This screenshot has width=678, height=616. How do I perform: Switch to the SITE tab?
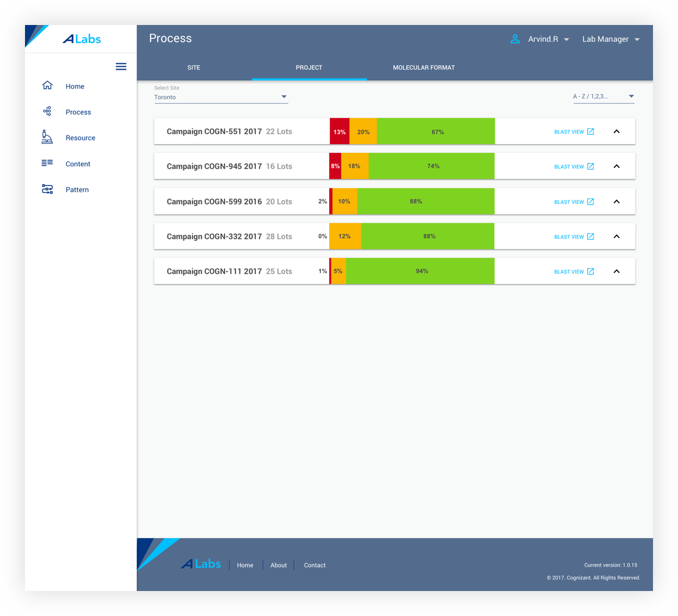(x=194, y=67)
